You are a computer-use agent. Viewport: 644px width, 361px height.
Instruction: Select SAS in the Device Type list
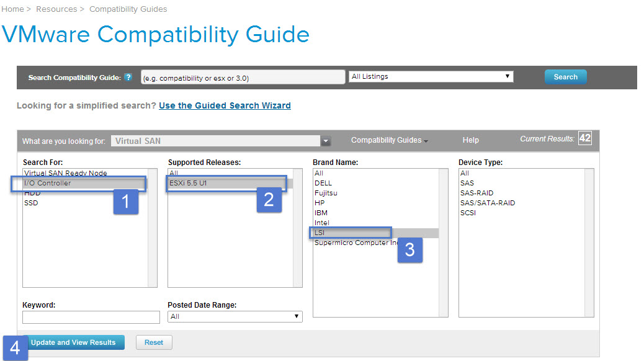522,183
